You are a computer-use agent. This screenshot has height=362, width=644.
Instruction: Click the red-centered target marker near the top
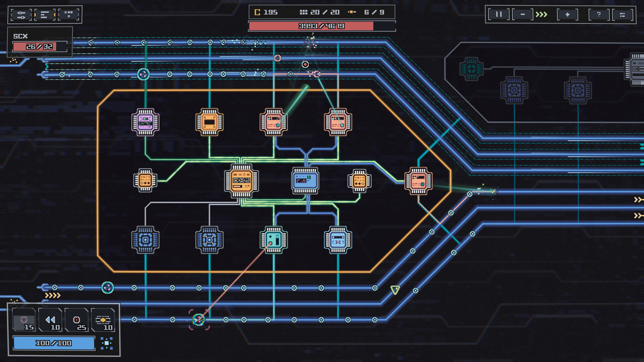[x=305, y=64]
